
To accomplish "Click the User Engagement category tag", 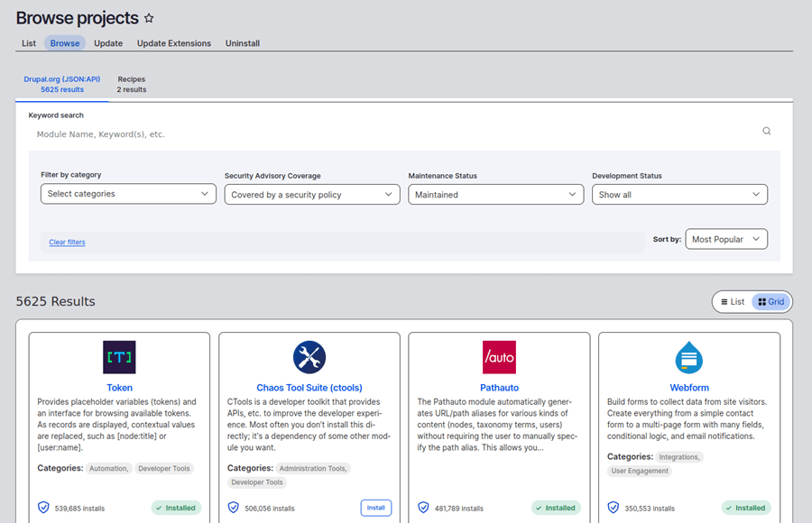I will 640,472.
